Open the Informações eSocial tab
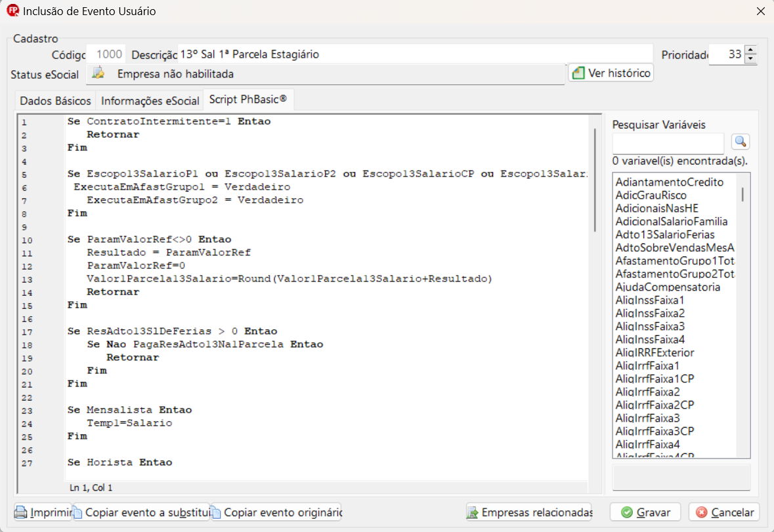The image size is (774, 532). (150, 100)
